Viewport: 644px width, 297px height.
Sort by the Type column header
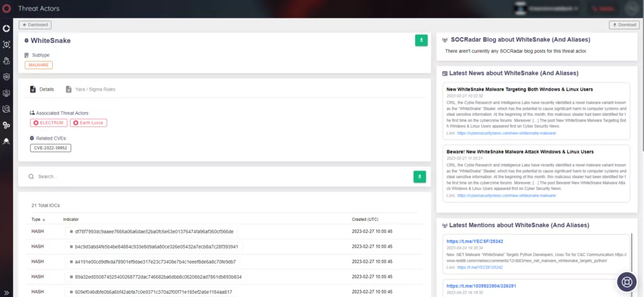click(x=38, y=220)
